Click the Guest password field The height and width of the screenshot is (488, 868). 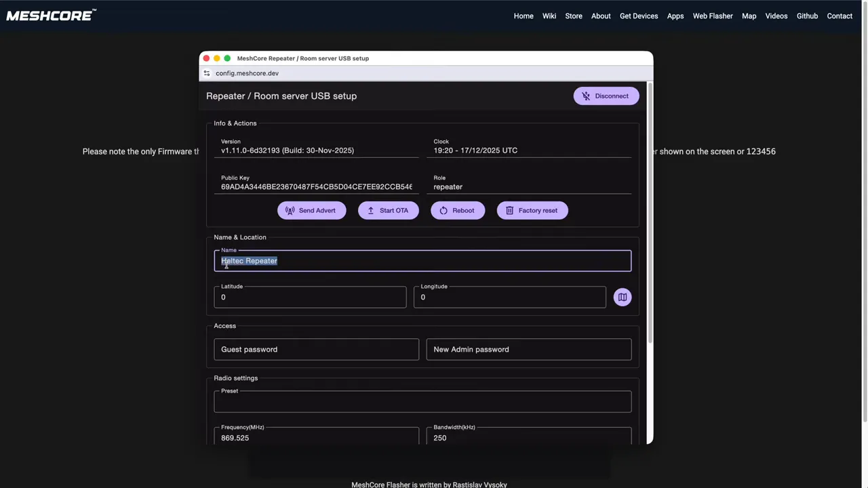point(317,349)
